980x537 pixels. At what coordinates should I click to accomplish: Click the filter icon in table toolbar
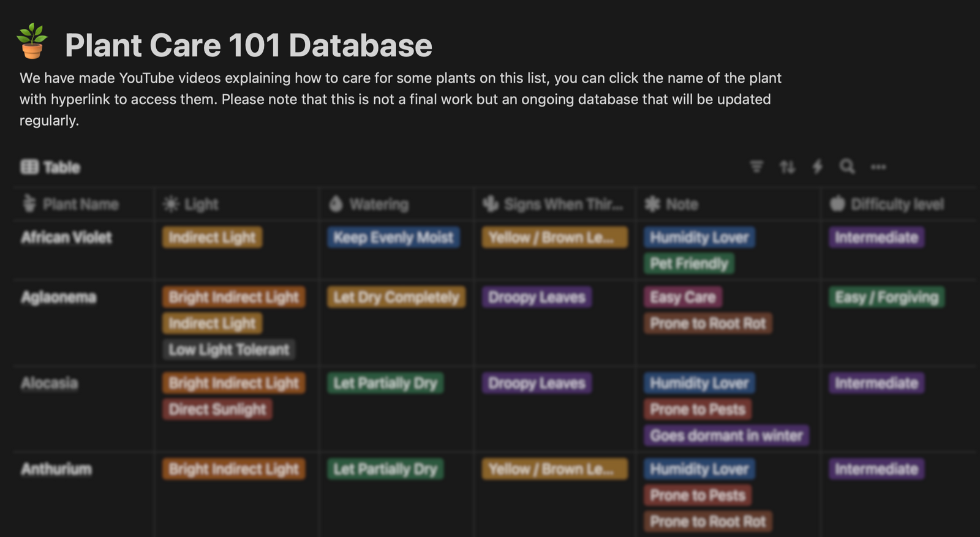coord(756,167)
